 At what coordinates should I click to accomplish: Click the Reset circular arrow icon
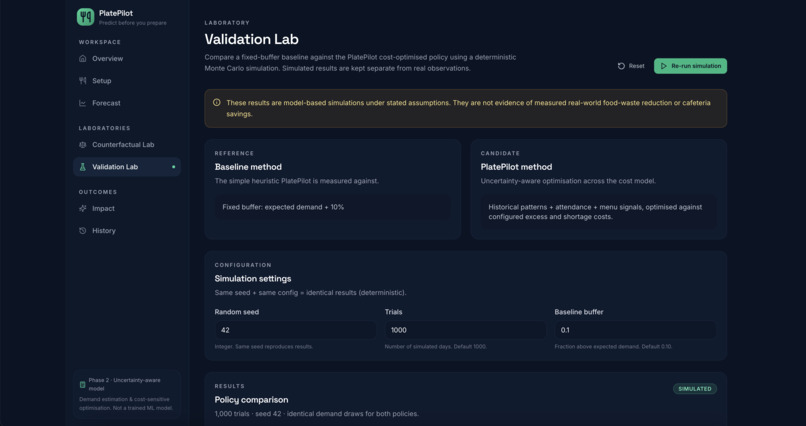(621, 66)
